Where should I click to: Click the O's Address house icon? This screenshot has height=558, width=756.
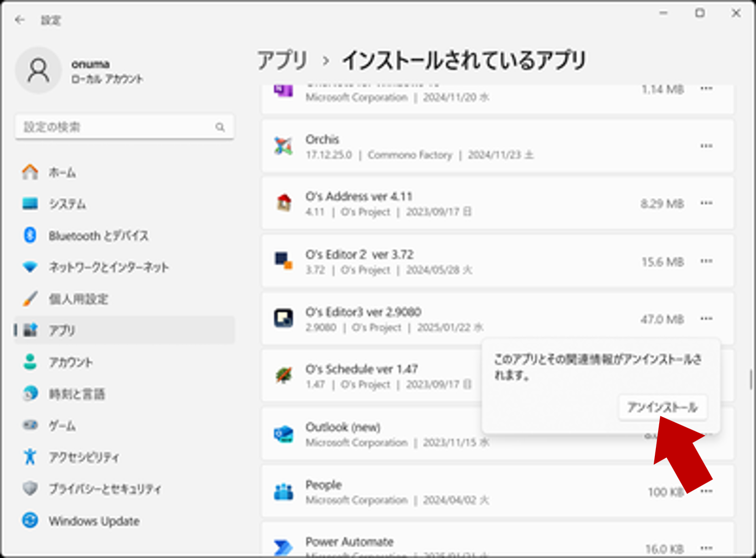point(284,203)
